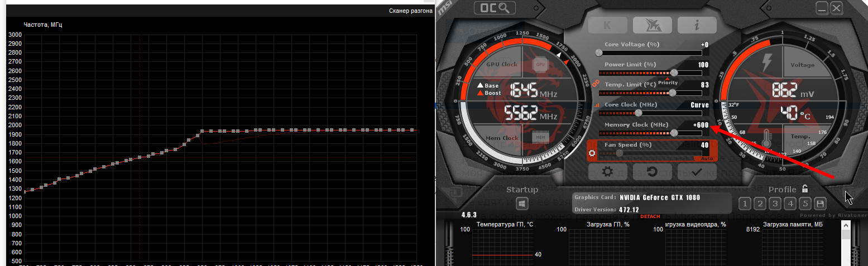868x266 pixels.
Task: Click the MSI Afterburner jet logo button
Action: [x=652, y=25]
